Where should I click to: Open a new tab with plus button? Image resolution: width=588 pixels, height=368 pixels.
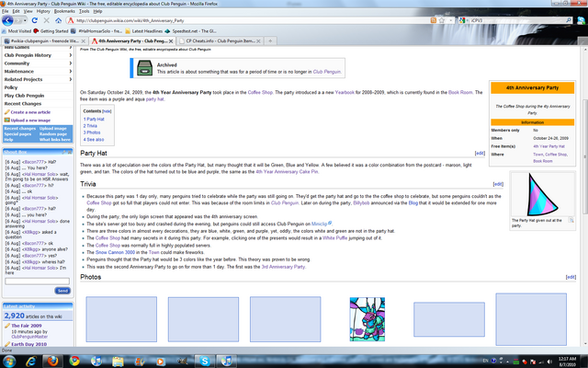(x=270, y=40)
